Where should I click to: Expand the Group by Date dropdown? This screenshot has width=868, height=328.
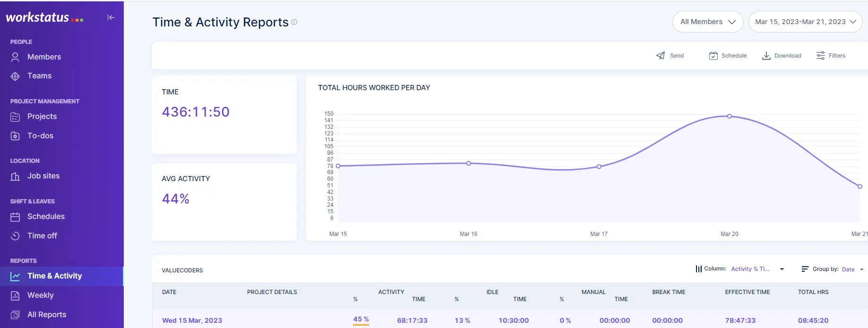[853, 269]
